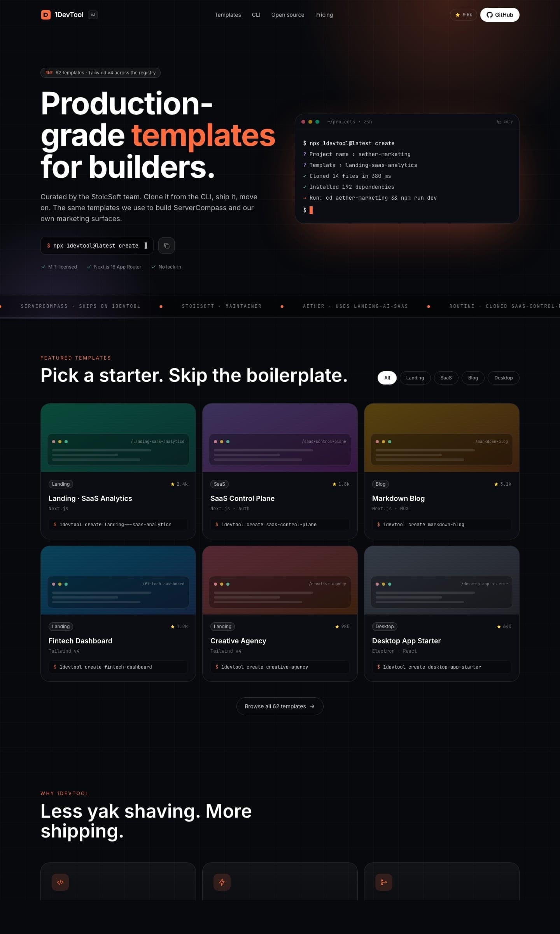Select Templates in the top navigation

[228, 15]
